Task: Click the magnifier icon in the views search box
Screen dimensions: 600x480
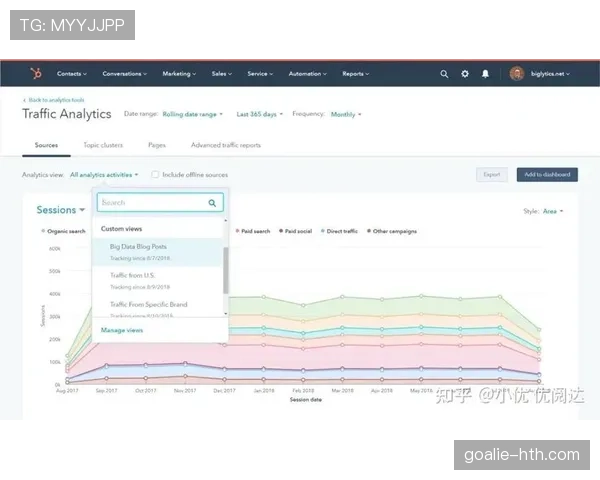Action: click(212, 203)
